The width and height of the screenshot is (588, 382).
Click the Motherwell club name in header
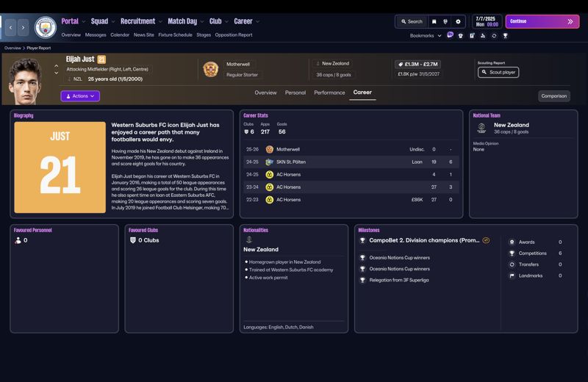(x=237, y=65)
